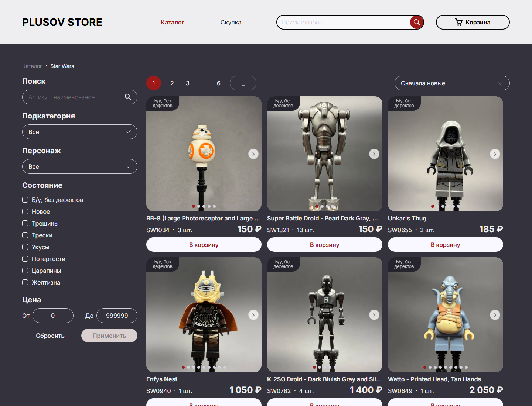Click the Star Wars breadcrumb text

tap(62, 66)
